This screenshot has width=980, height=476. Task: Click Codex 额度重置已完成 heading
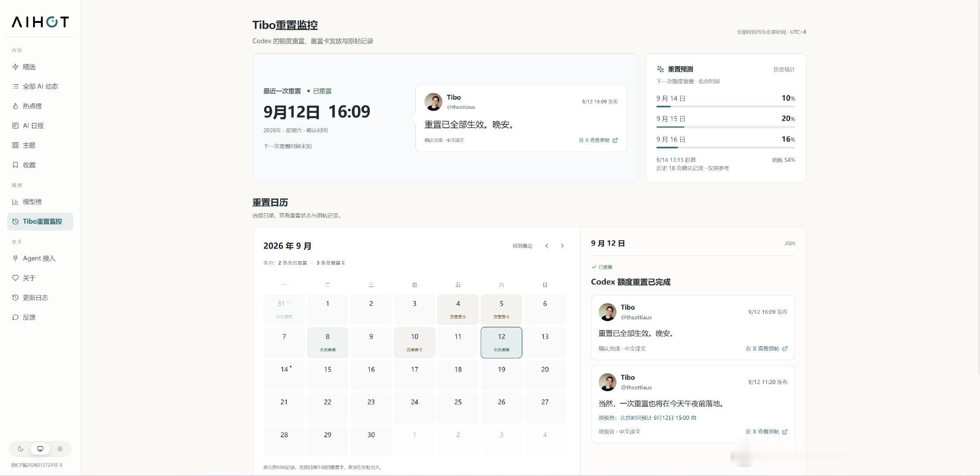coord(630,282)
